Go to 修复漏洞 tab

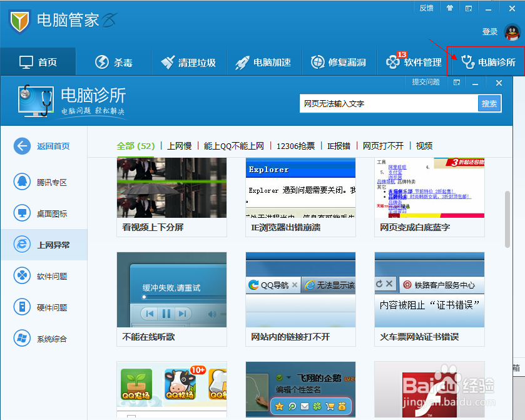pyautogui.click(x=339, y=62)
